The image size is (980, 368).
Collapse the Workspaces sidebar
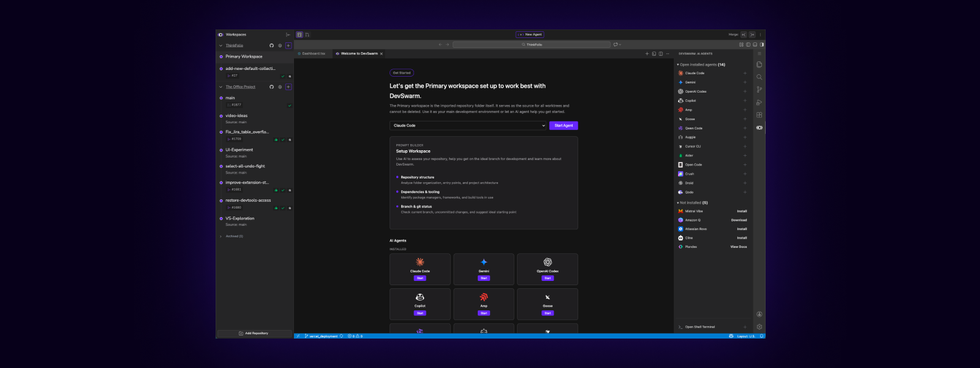288,34
